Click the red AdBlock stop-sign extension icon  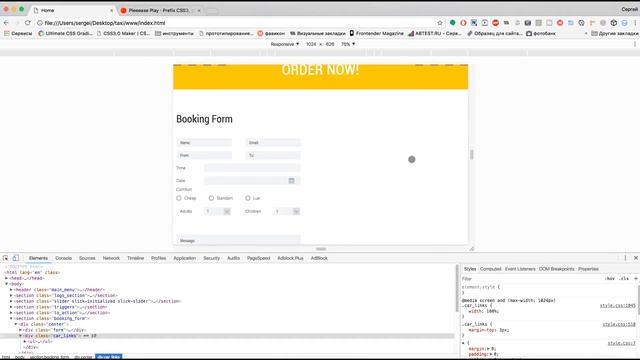tap(495, 23)
